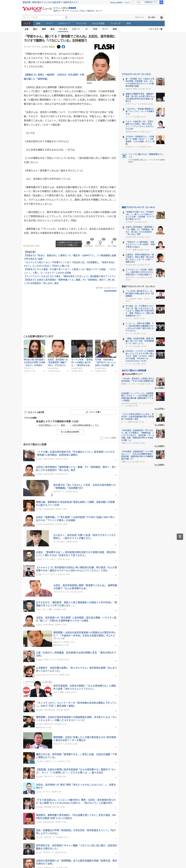Click the Yahoo! JAPAN ニュース logo
This screenshot has width=186, height=868.
(37, 9)
